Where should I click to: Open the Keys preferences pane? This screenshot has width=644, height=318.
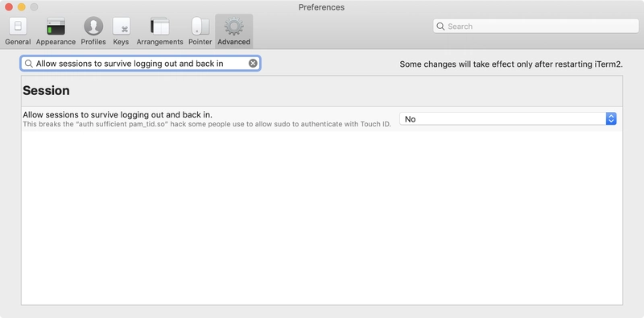tap(122, 31)
